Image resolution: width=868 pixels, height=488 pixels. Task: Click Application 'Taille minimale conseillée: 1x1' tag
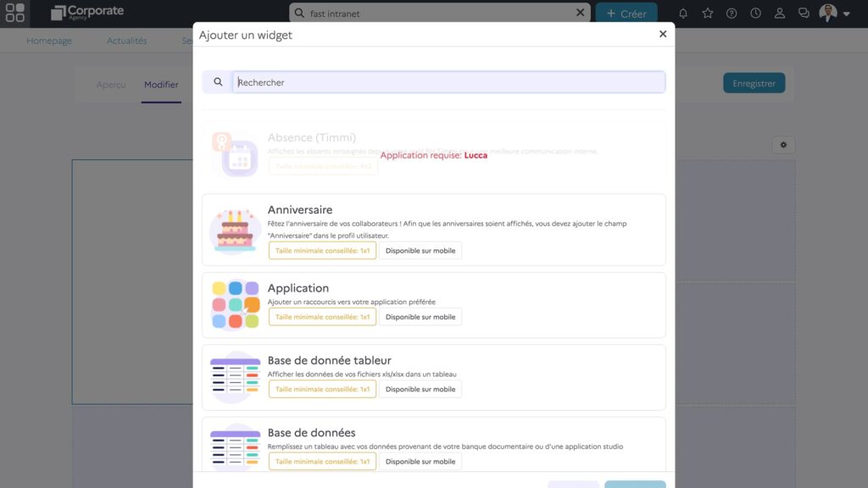point(322,317)
